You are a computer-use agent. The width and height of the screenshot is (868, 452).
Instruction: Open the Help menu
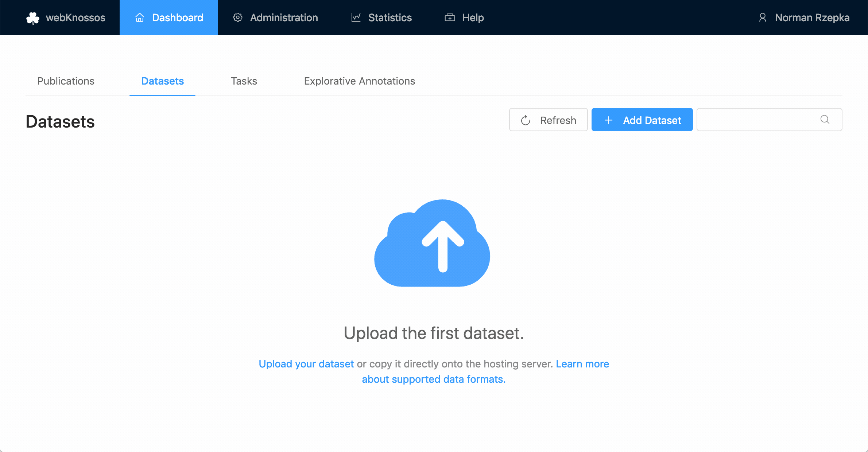click(473, 17)
